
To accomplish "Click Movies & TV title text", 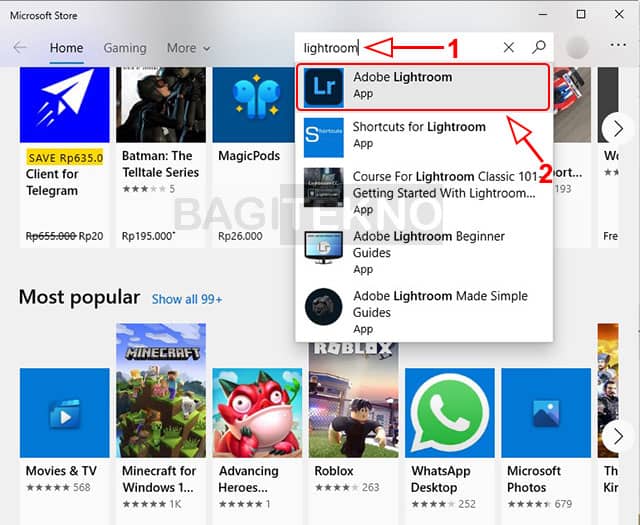I will tap(61, 471).
